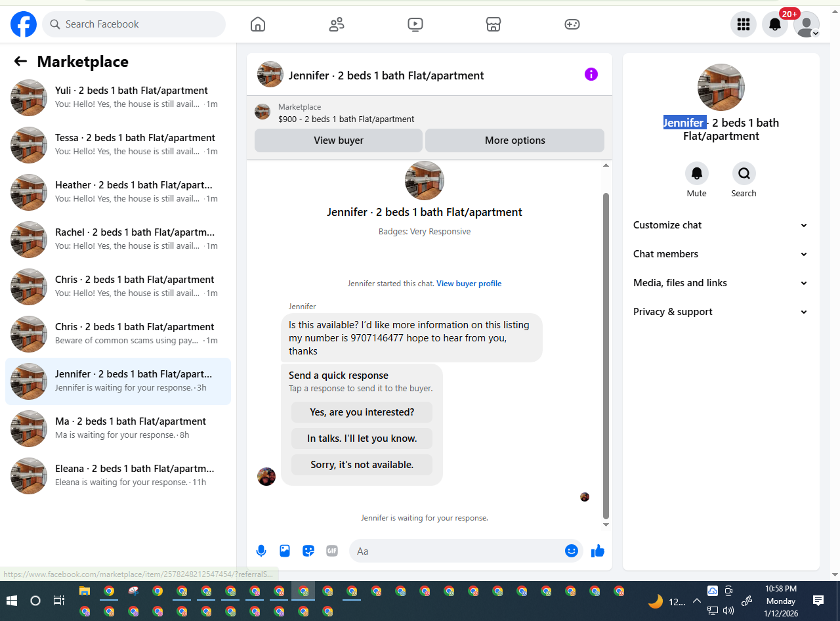
Task: Open Tessa's apartment conversation
Action: point(118,145)
